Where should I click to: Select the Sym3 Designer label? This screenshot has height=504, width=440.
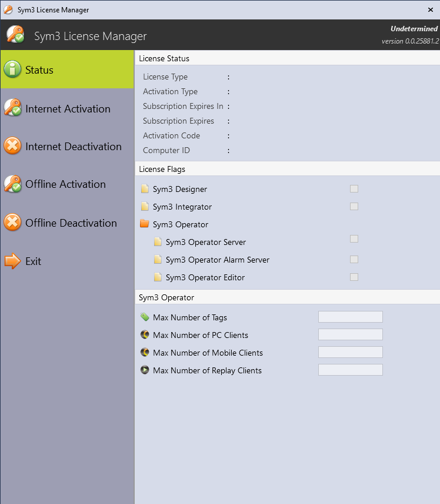180,190
